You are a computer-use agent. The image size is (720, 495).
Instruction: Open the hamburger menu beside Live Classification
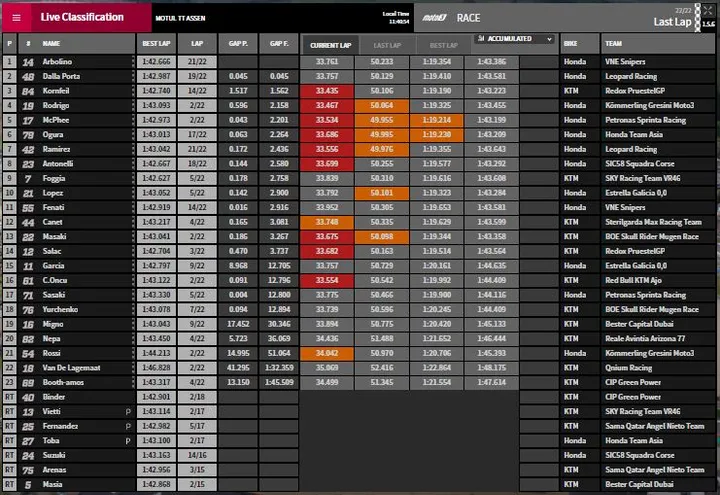(x=17, y=18)
